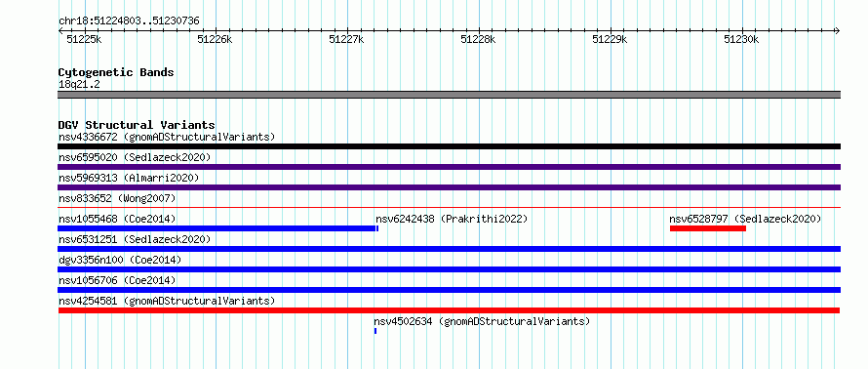Screen dimensions: 868x369
Task: Open the nsv6242438 (Prakrithi2022) label
Action: (x=452, y=219)
